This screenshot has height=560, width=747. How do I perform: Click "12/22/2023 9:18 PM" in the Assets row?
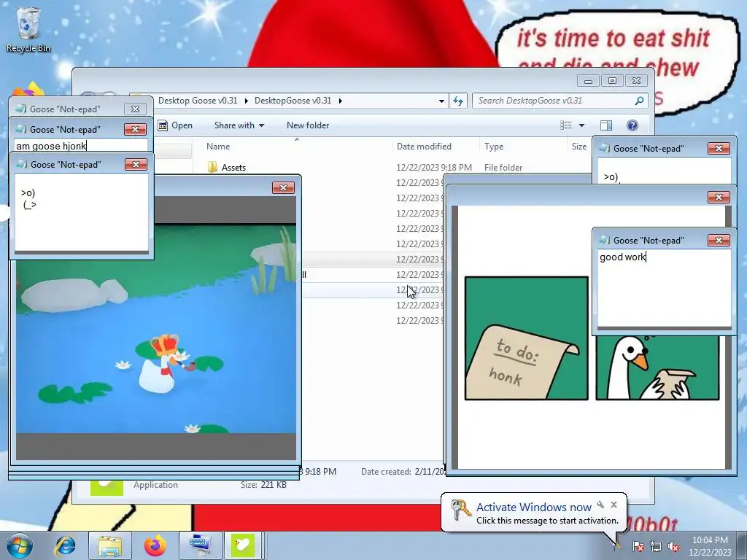434,168
